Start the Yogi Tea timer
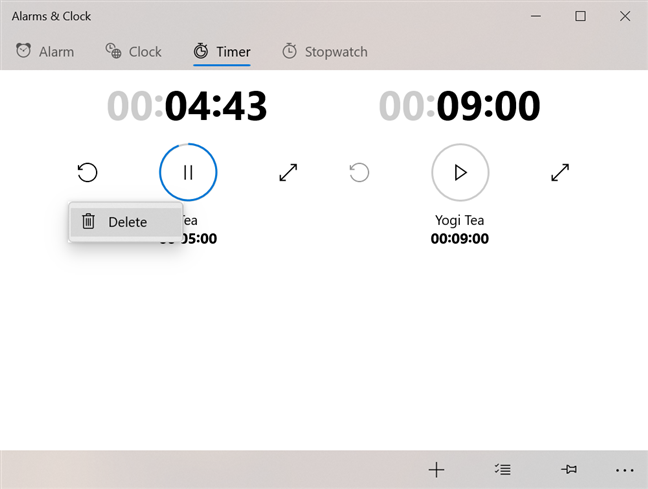Viewport: 648px width, 489px height. pos(460,172)
